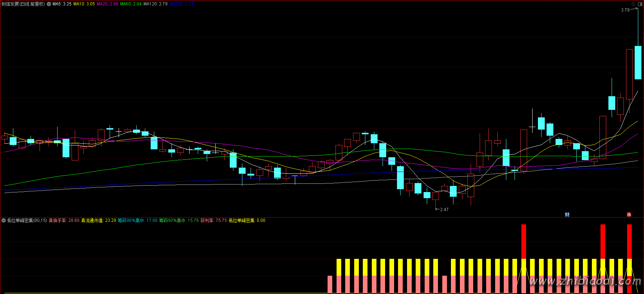
Task: Click the diamond icon at top right
Action: [634, 4]
